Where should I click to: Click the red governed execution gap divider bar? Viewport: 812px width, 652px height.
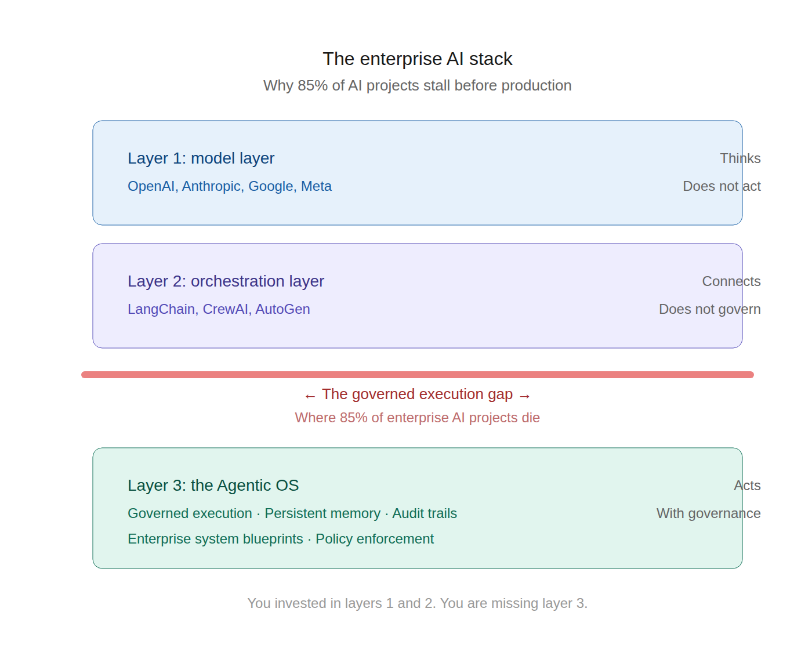[x=417, y=374]
